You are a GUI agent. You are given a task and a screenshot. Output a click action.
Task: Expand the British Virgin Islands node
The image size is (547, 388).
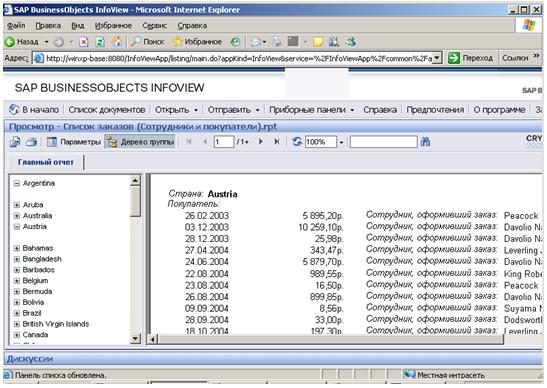[x=16, y=324]
